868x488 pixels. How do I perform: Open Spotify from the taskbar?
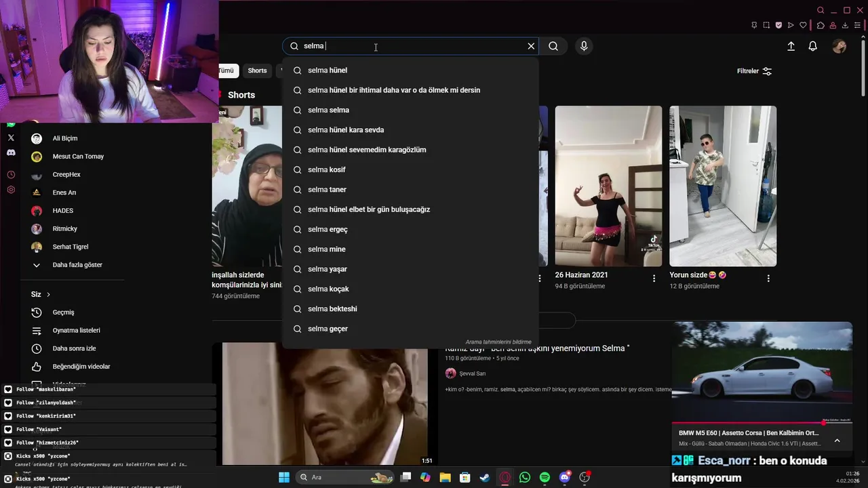click(x=545, y=477)
